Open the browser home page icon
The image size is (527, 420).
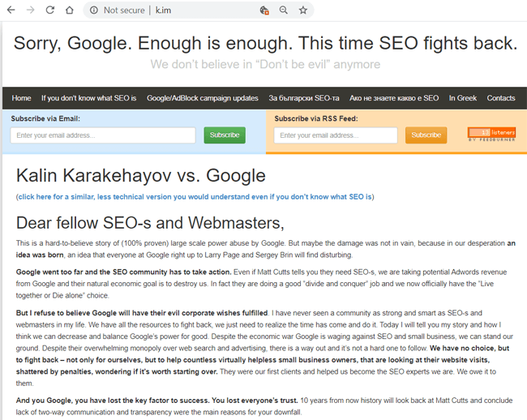tap(70, 10)
